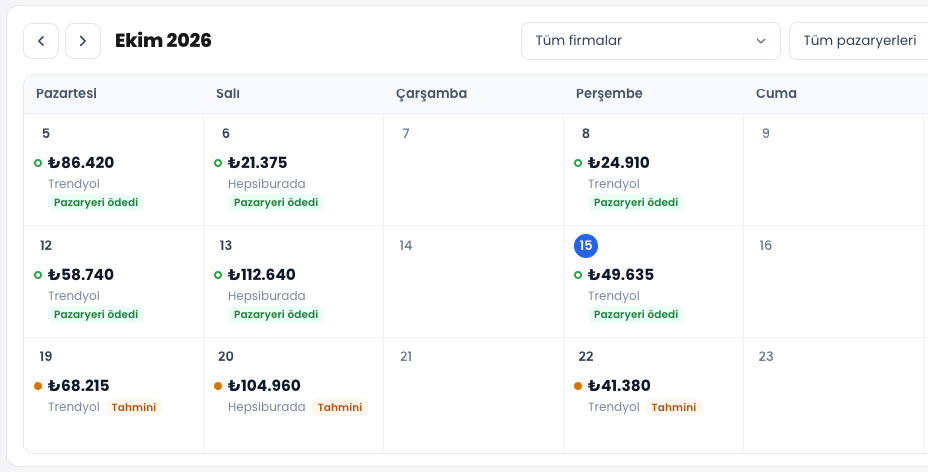Click the Ekim 2026 month title
Image resolution: width=928 pixels, height=472 pixels.
163,41
